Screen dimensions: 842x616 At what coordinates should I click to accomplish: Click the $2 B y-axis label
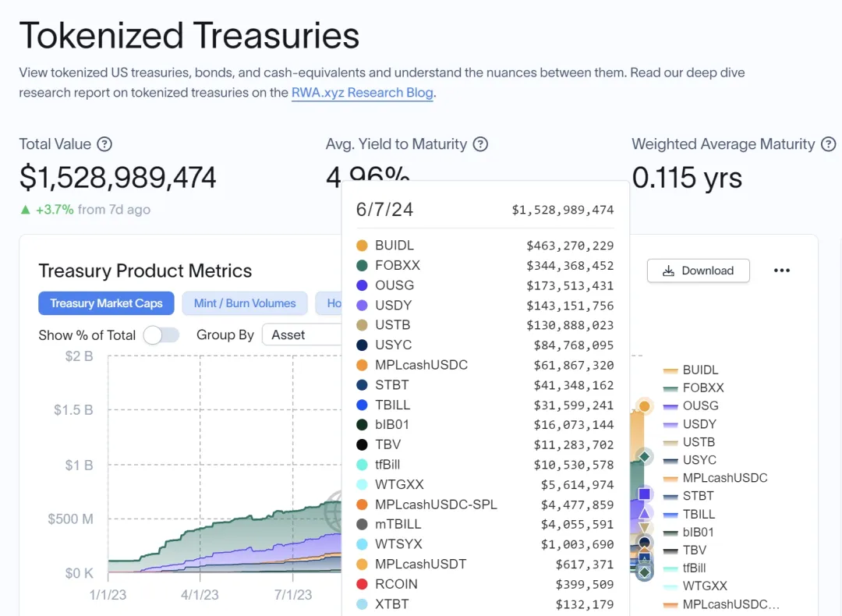79,356
